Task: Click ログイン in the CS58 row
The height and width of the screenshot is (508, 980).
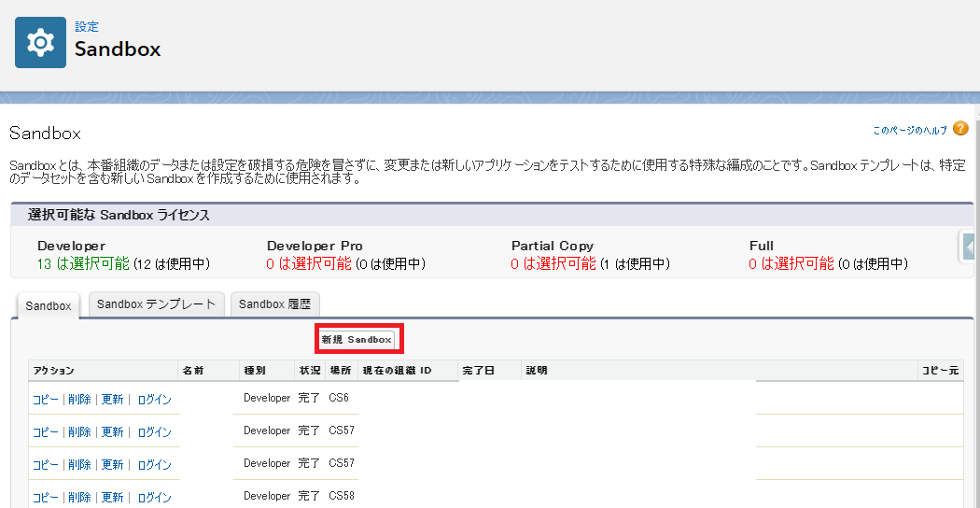Action: (x=154, y=498)
